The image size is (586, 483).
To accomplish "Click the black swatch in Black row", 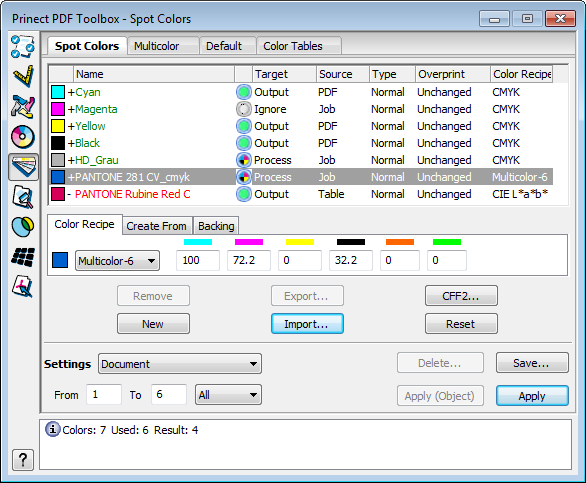I will (x=58, y=143).
